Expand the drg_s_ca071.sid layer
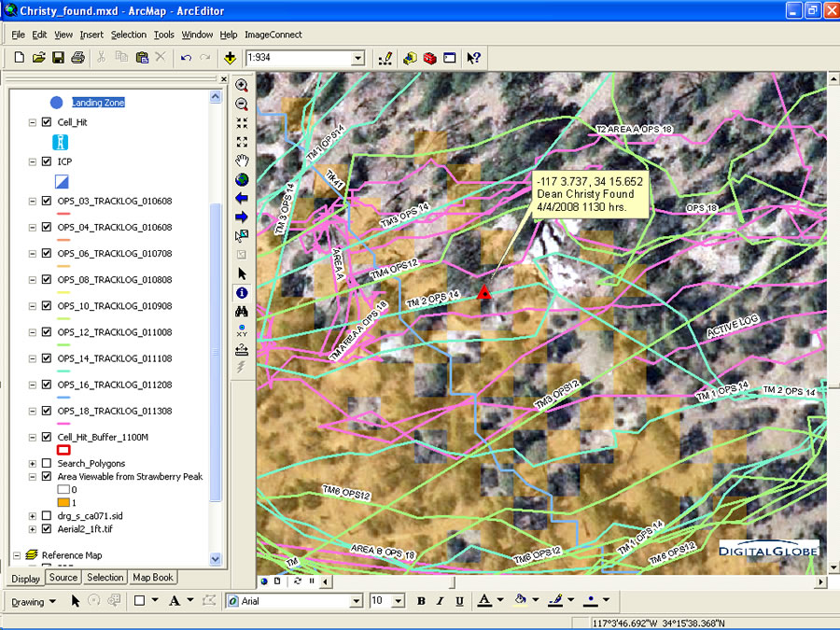The height and width of the screenshot is (630, 840). 33,516
